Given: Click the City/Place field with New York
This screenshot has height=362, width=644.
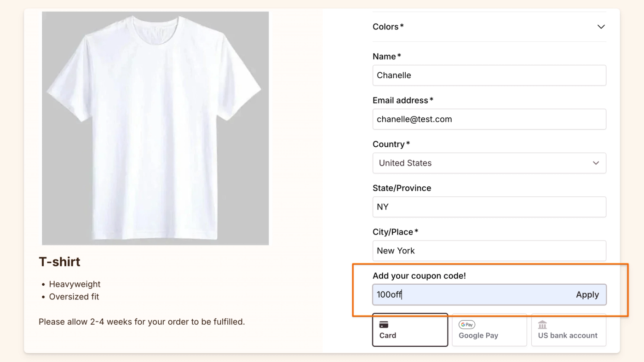Looking at the screenshot, I should (x=489, y=251).
